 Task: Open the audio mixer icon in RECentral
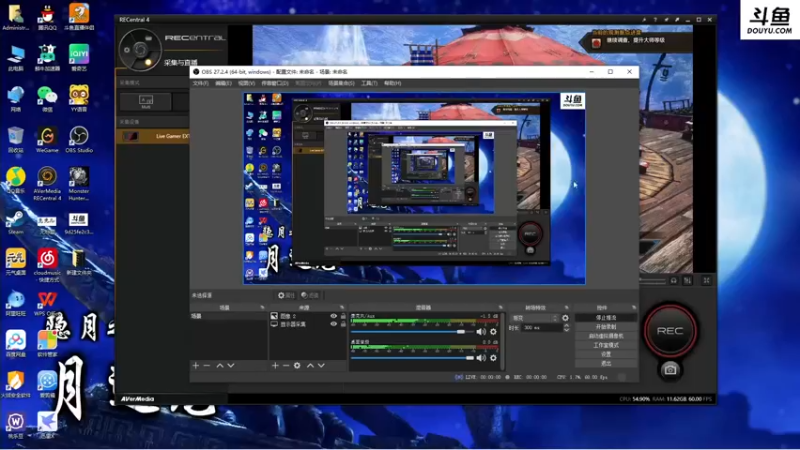coord(688,280)
